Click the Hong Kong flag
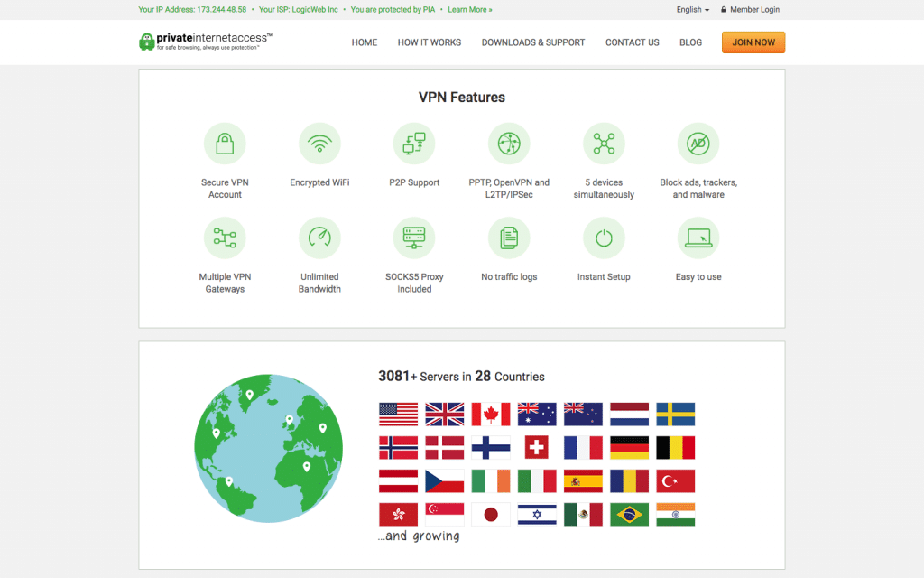 click(x=398, y=514)
